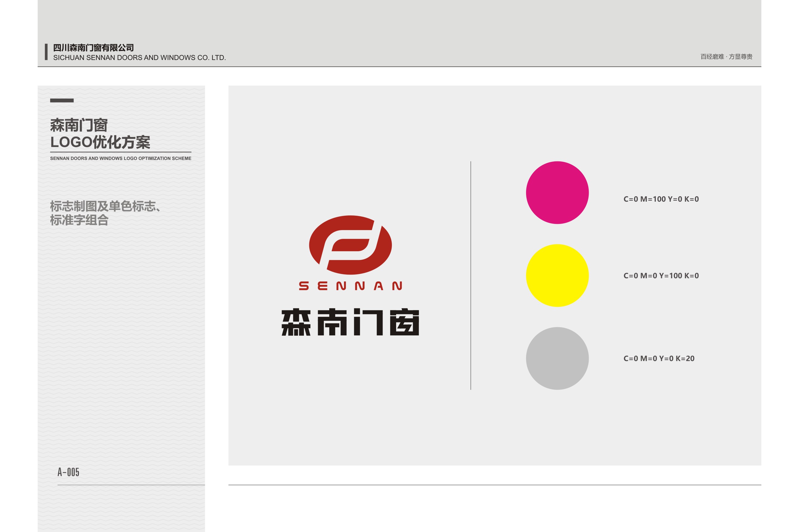Click the 百经磨难·方显尊贵 slogan text
The width and height of the screenshot is (799, 532).
[x=726, y=57]
